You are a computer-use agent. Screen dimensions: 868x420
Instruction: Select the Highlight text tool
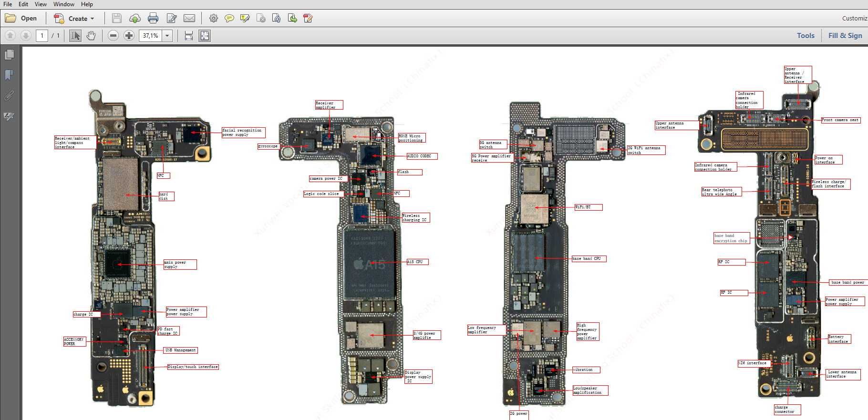(245, 19)
